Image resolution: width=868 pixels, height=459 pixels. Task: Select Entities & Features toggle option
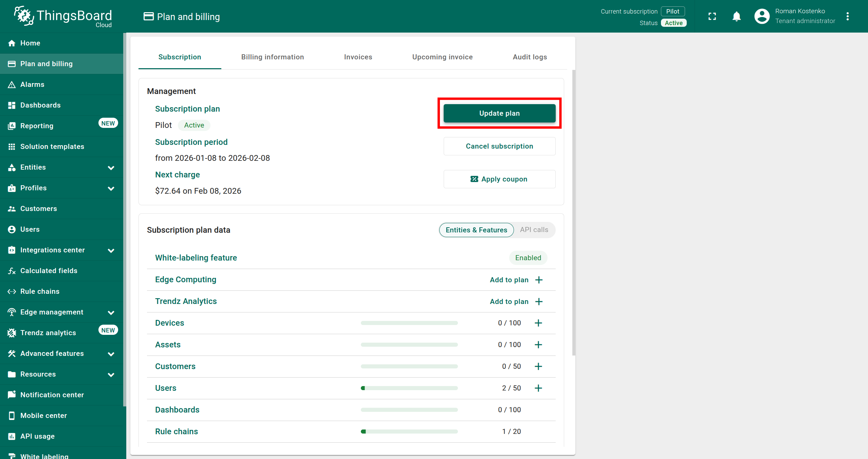476,230
